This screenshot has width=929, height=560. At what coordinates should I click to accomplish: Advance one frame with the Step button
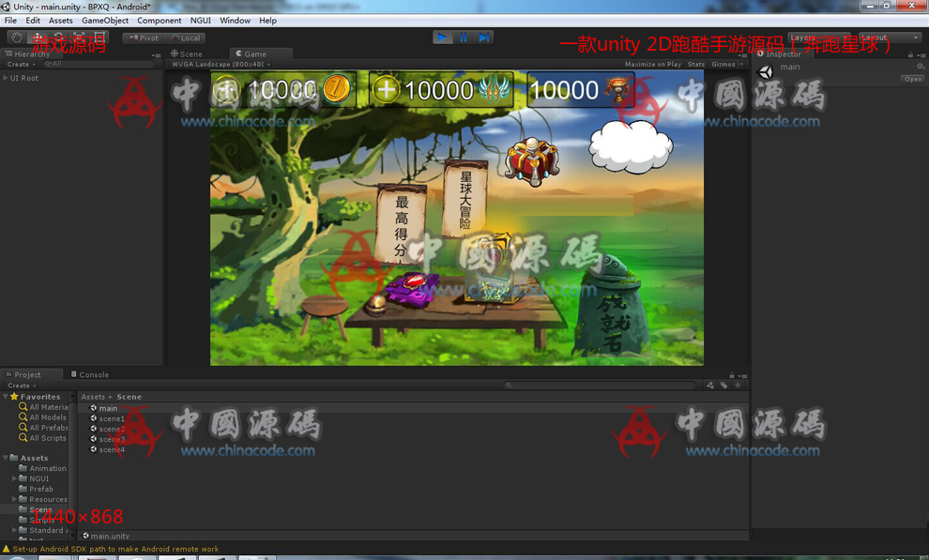click(484, 38)
